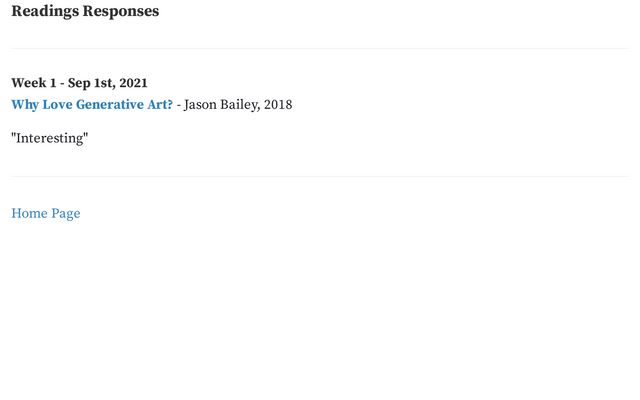The image size is (640, 400).
Task: Click the word Responses in the title
Action: (x=121, y=11)
